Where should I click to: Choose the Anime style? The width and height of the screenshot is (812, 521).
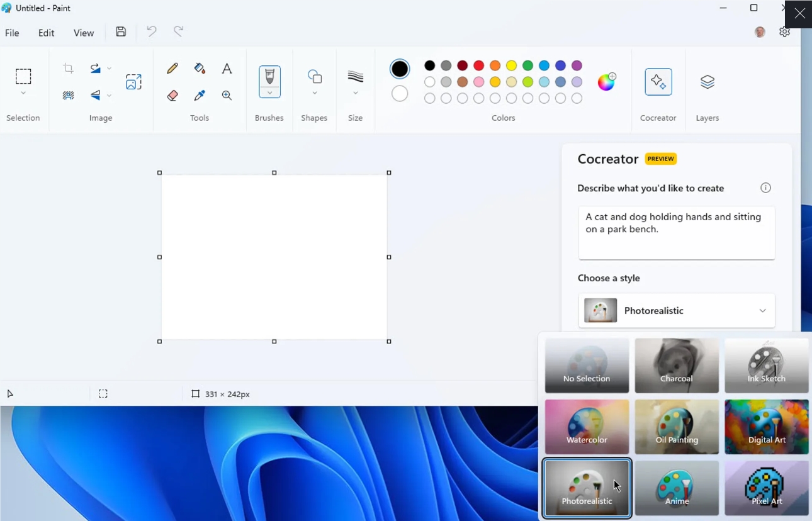(677, 488)
